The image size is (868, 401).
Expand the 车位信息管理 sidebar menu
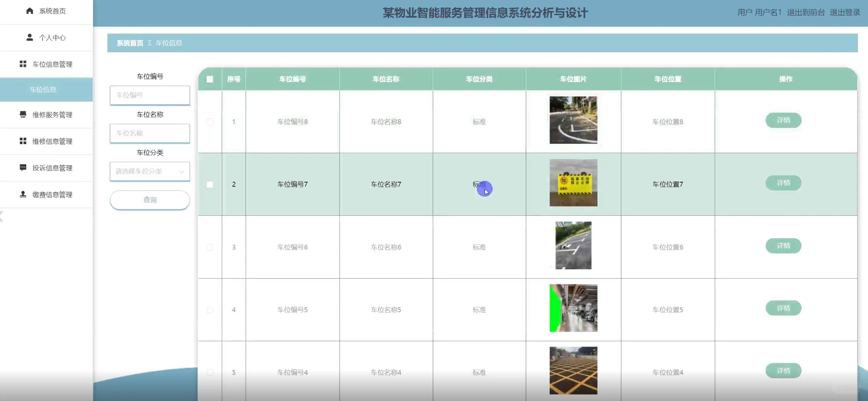[53, 64]
